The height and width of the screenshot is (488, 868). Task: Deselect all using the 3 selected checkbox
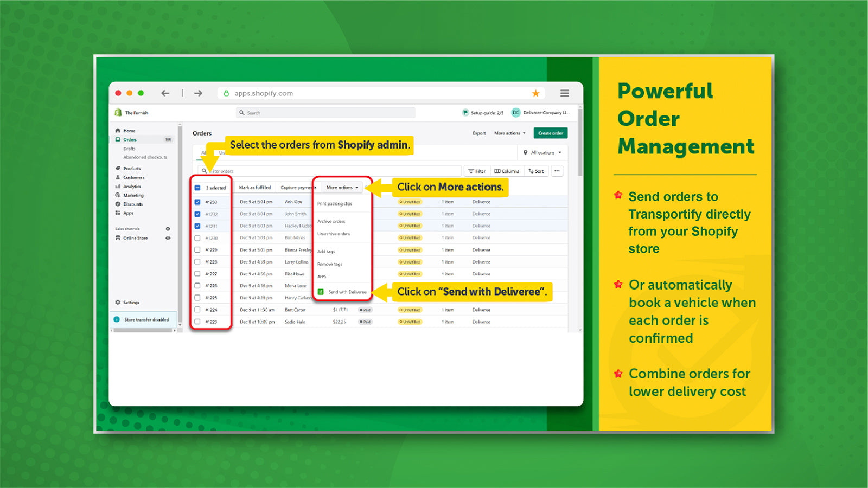tap(197, 188)
